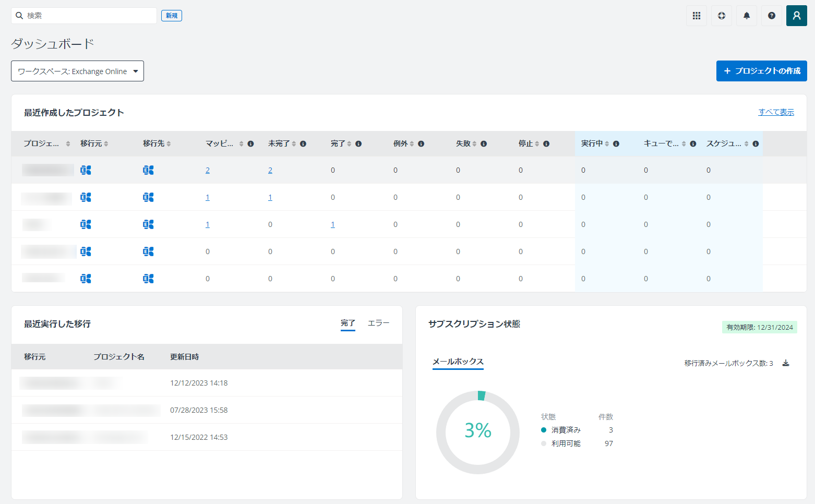Switch to the エラー tab
Screen dimensions: 815x504
click(379, 323)
